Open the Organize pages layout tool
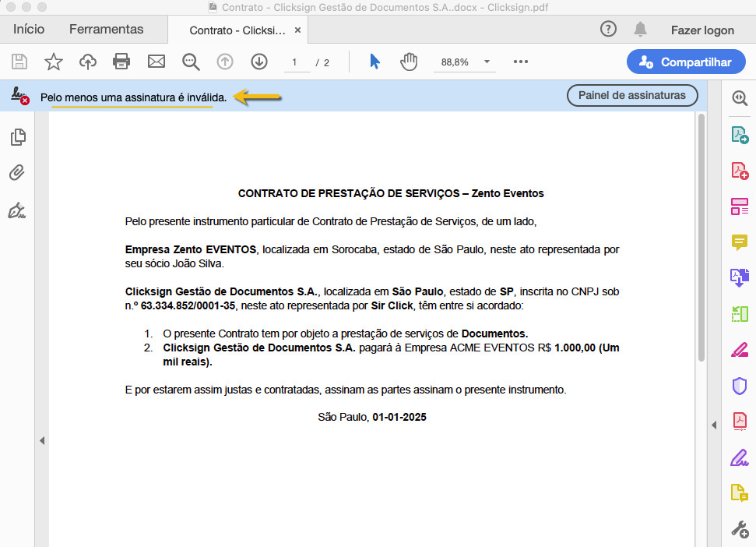The width and height of the screenshot is (756, 547). coord(740,206)
